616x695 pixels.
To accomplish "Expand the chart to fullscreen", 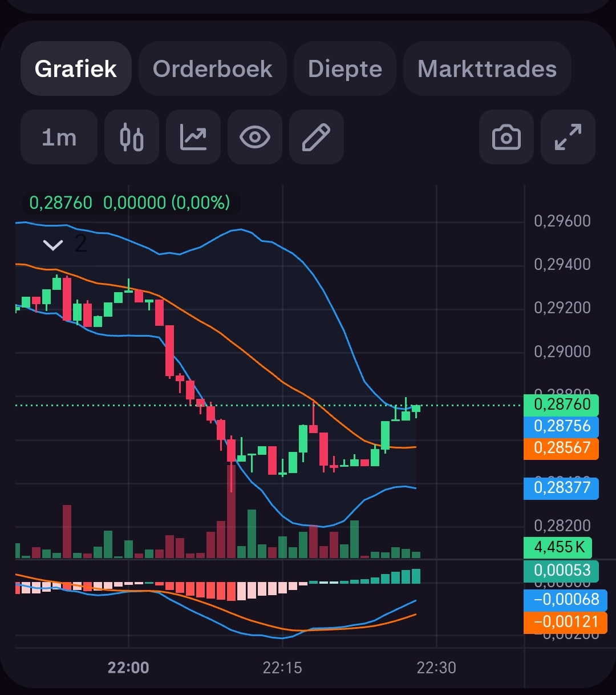I will point(568,138).
